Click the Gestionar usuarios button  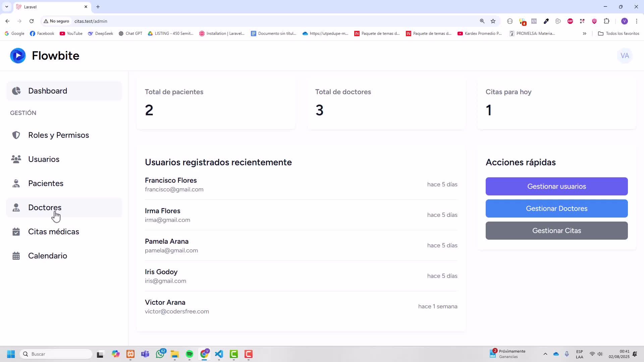pyautogui.click(x=556, y=186)
